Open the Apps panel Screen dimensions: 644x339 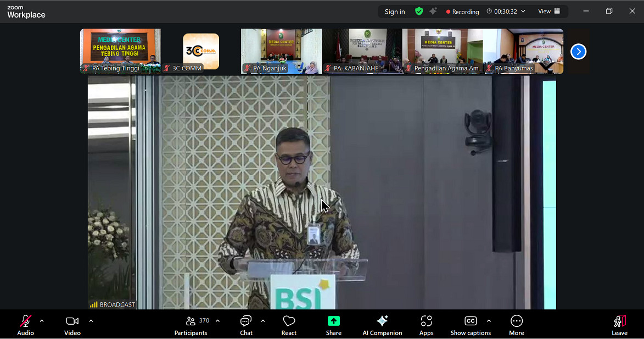pyautogui.click(x=426, y=325)
